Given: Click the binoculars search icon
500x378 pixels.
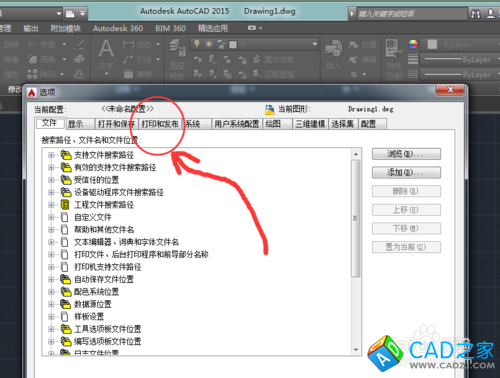Looking at the screenshot, I should [x=475, y=14].
